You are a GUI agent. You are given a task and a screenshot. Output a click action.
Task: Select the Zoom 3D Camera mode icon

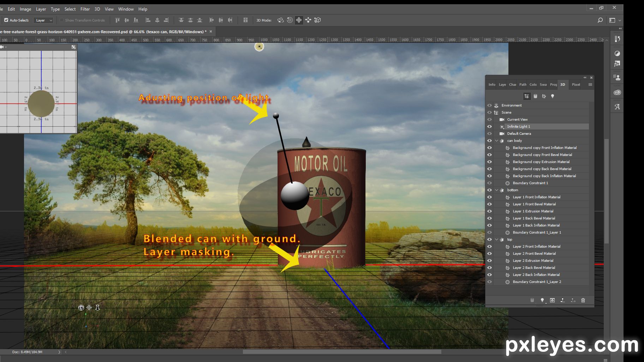[317, 20]
